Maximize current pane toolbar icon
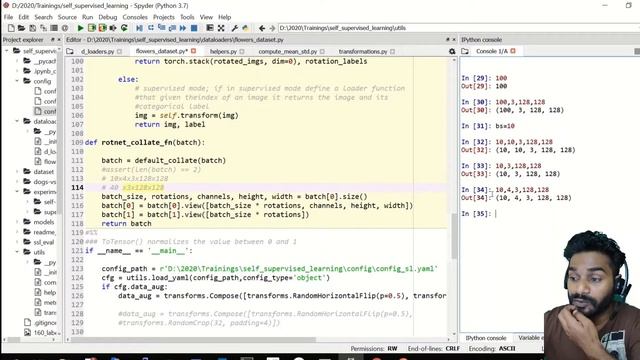640x360 pixels. [x=210, y=28]
